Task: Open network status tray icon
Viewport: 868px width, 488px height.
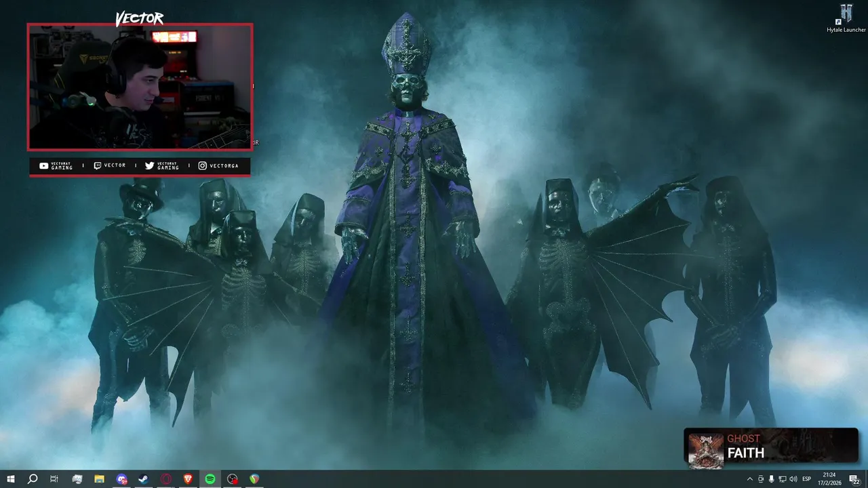Action: [x=782, y=479]
